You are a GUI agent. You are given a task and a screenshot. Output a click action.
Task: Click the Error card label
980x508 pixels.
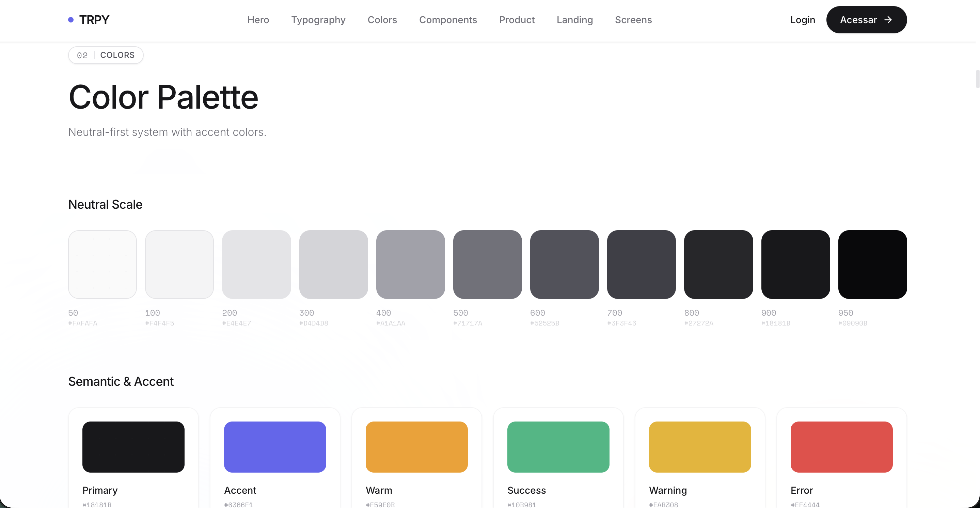pyautogui.click(x=802, y=490)
